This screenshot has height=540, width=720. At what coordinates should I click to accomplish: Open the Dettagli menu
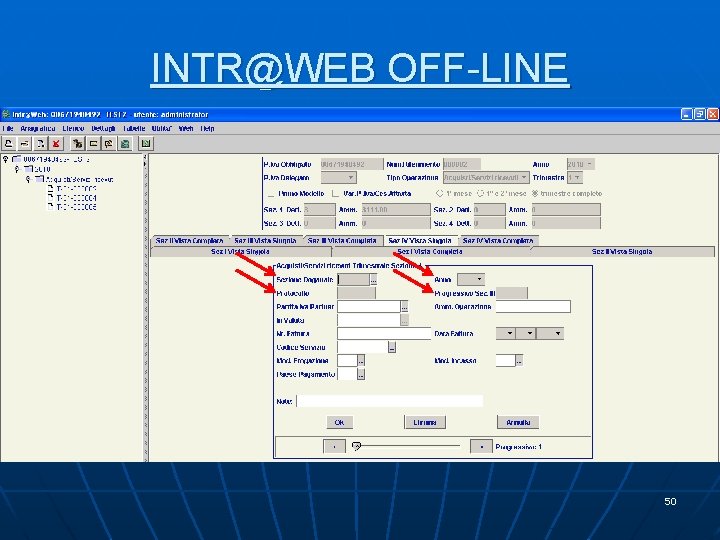tap(103, 129)
